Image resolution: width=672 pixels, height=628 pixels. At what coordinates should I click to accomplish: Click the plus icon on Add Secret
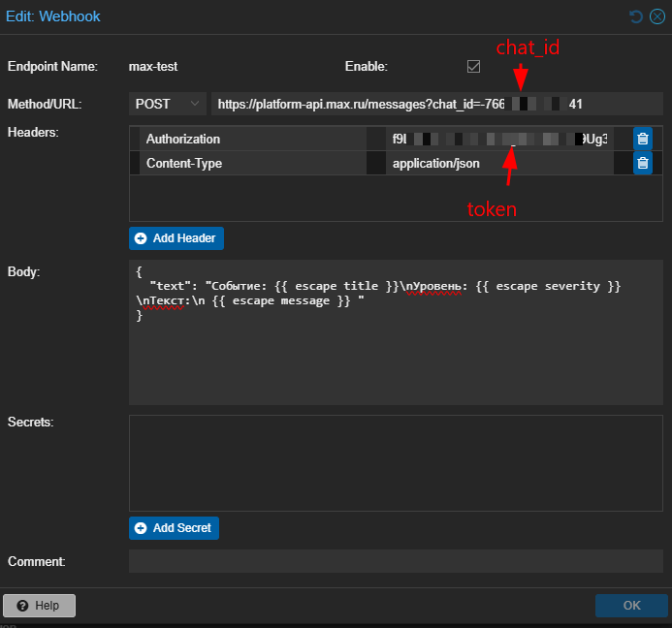tap(141, 528)
